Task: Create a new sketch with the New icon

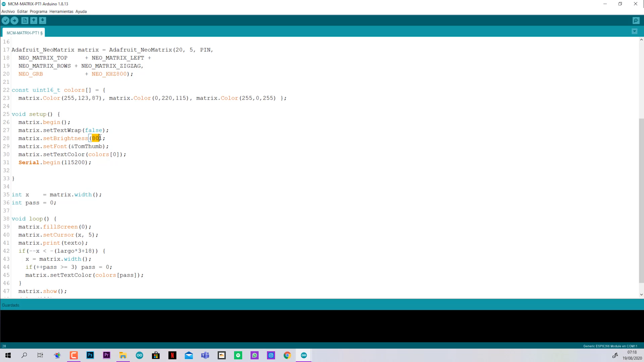Action: pos(25,21)
